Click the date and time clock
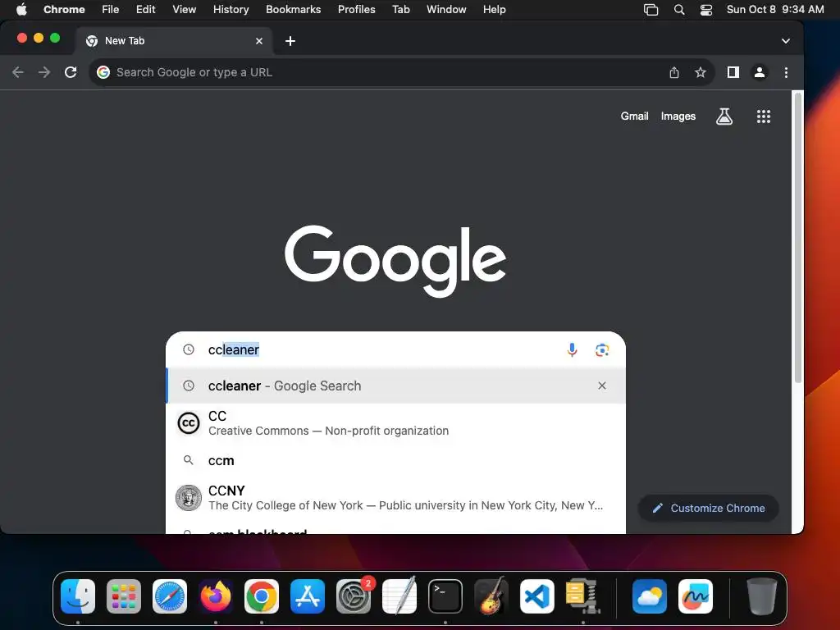 point(774,10)
